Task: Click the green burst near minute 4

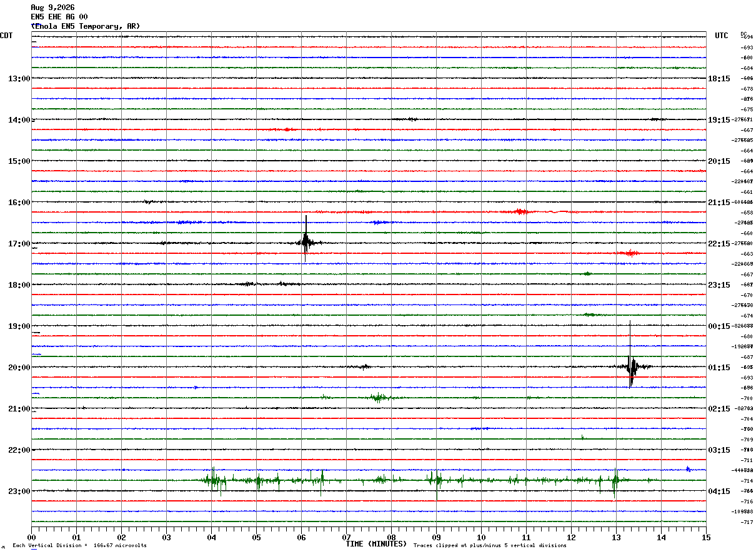Action: coord(214,480)
